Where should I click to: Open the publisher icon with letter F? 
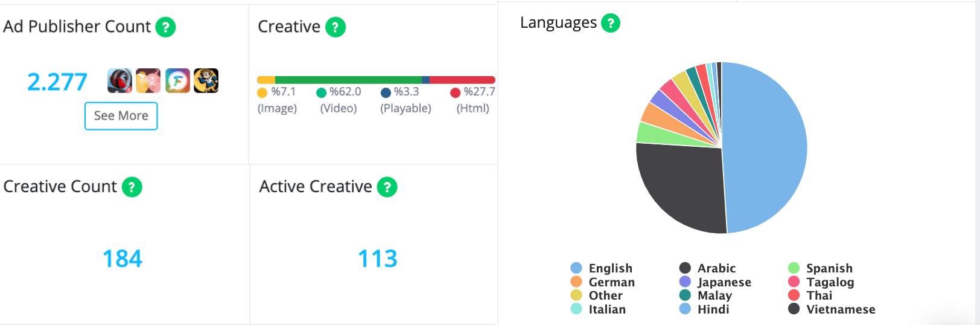point(177,80)
